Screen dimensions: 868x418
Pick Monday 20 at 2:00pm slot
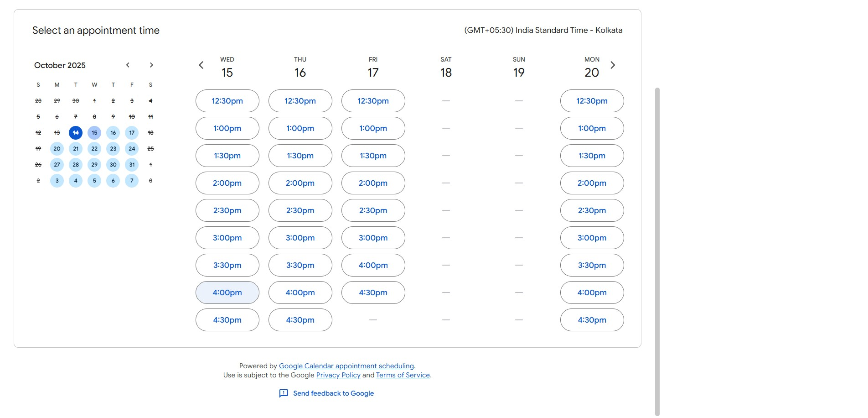pyautogui.click(x=592, y=183)
